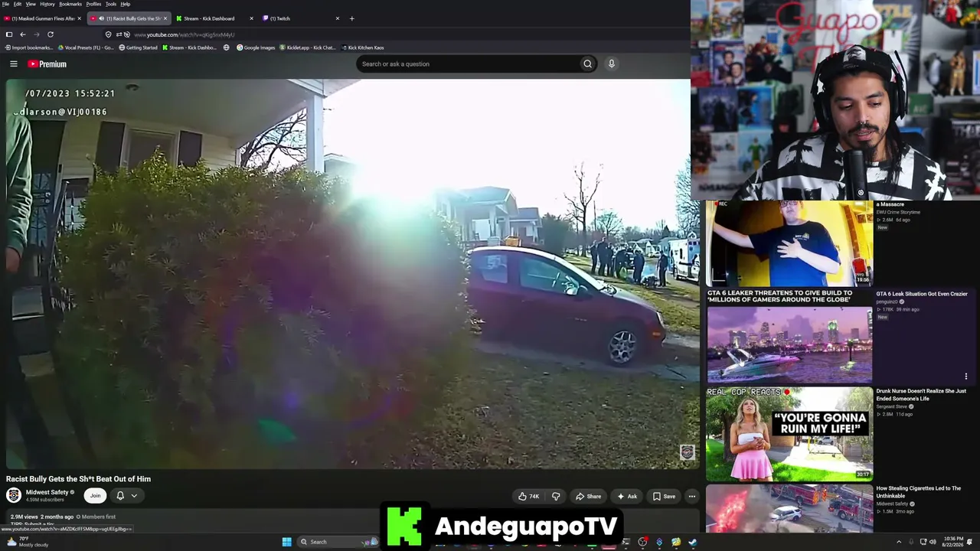Viewport: 980px width, 551px height.
Task: Toggle the notification bell for Midwest Safety
Action: tap(120, 496)
